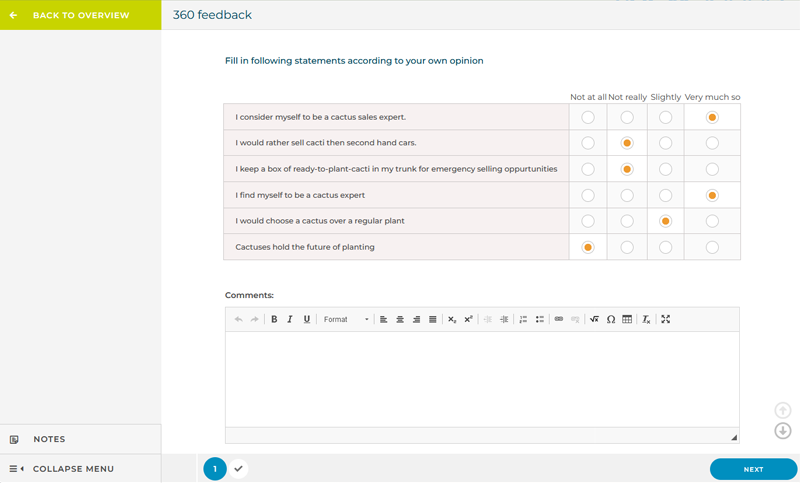Image resolution: width=800 pixels, height=483 pixels.
Task: Align text right in comments editor
Action: pyautogui.click(x=416, y=319)
